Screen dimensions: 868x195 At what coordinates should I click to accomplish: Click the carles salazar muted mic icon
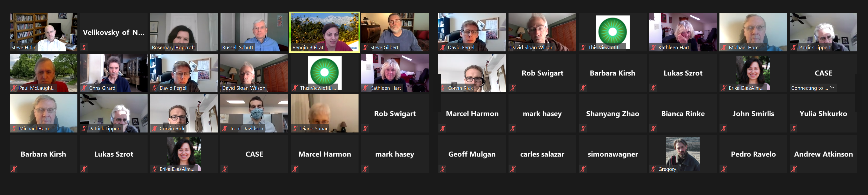point(513,169)
